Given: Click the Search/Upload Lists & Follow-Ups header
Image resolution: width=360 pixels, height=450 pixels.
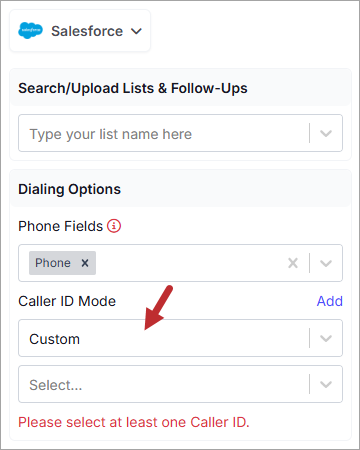Looking at the screenshot, I should pos(133,88).
